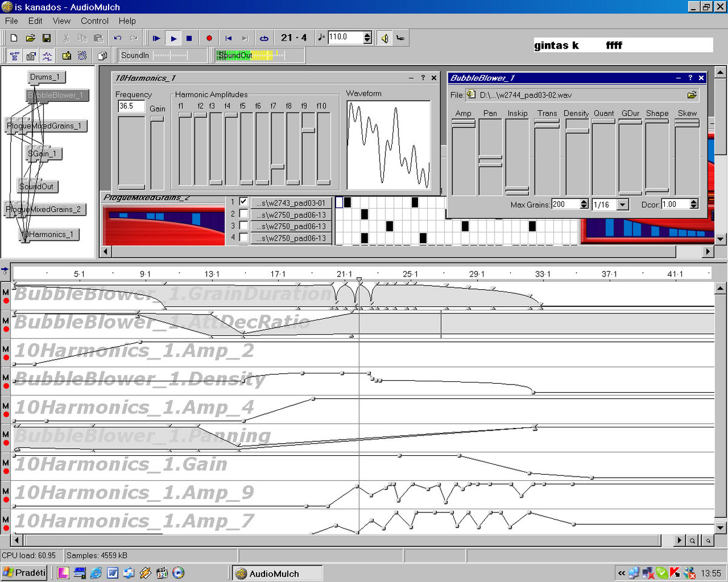
Task: Uncheck the row 1 checkbox for w2743_pad03-01
Action: (243, 202)
